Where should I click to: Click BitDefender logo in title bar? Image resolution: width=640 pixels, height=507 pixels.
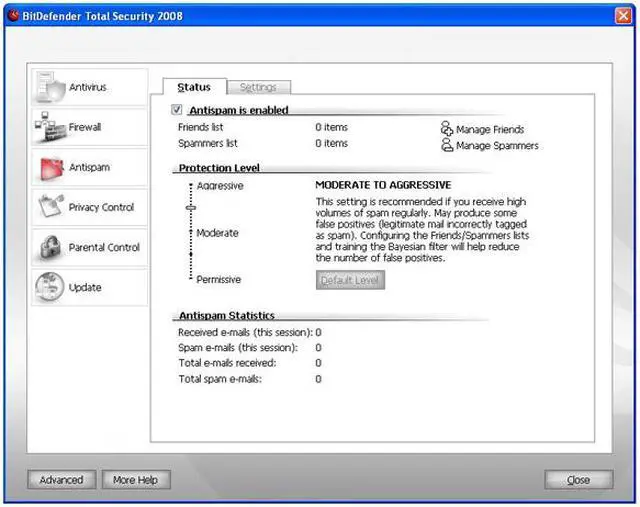(x=14, y=16)
